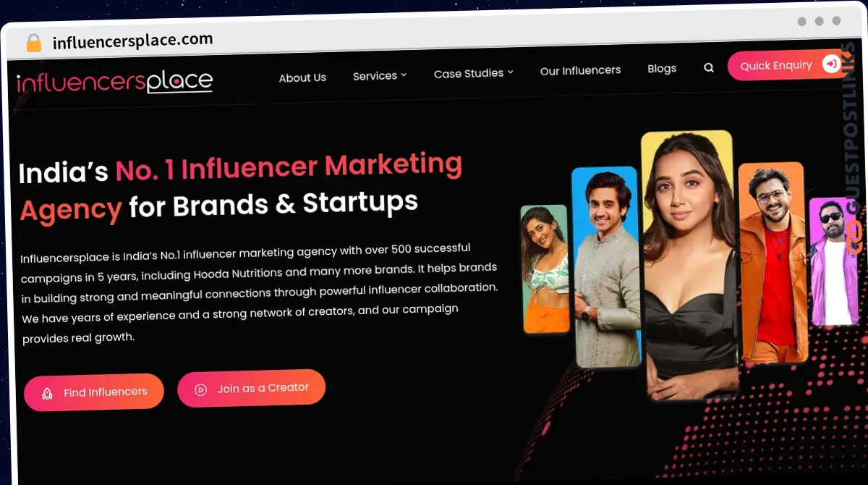The width and height of the screenshot is (868, 485).
Task: Go to the Blogs menu item
Action: [x=662, y=68]
